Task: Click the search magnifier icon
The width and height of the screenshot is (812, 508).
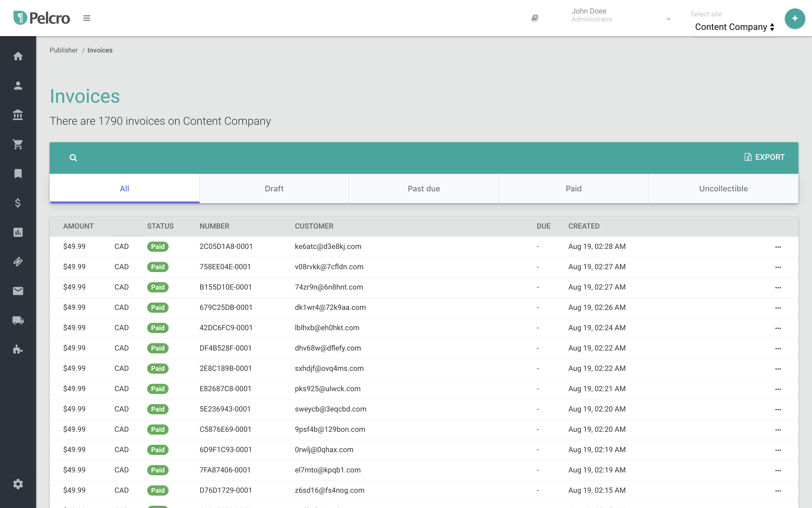Action: click(x=73, y=158)
